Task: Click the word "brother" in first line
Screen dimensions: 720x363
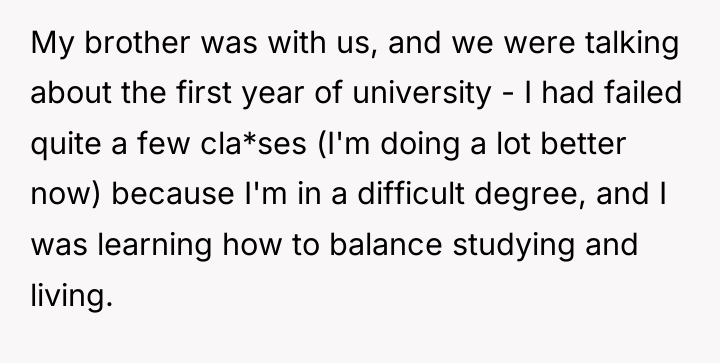Action: coord(137,43)
